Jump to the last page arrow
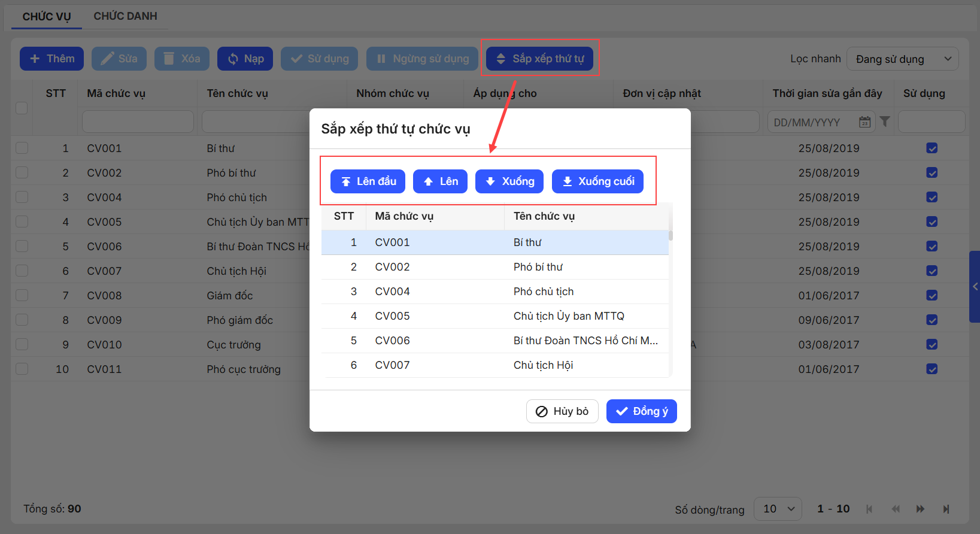980x534 pixels. (946, 509)
